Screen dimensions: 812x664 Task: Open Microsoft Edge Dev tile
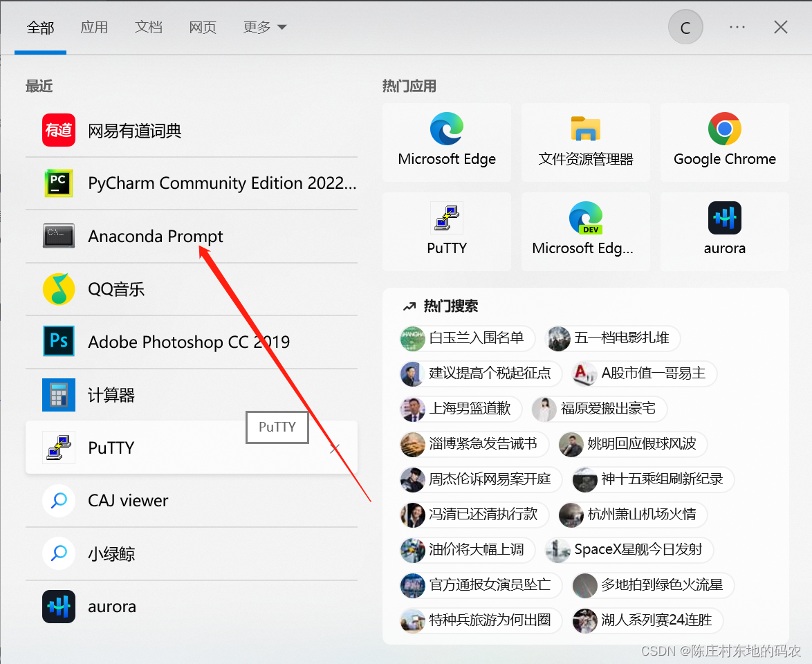click(585, 231)
